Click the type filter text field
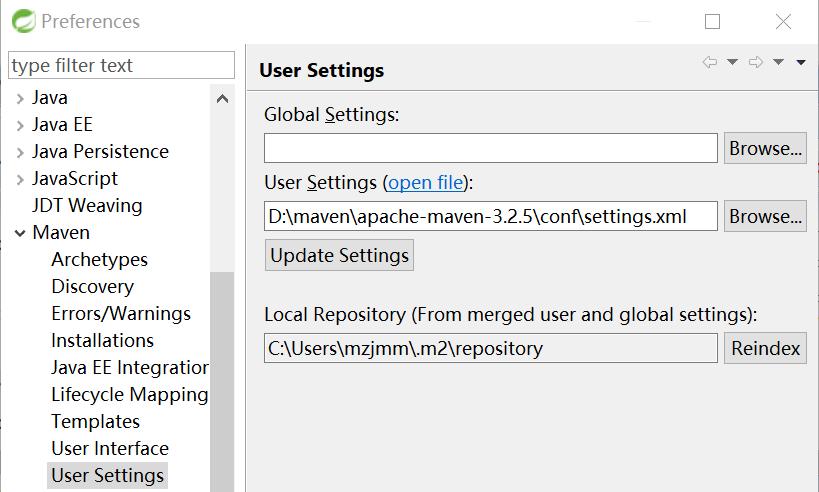The height and width of the screenshot is (492, 819). [121, 65]
